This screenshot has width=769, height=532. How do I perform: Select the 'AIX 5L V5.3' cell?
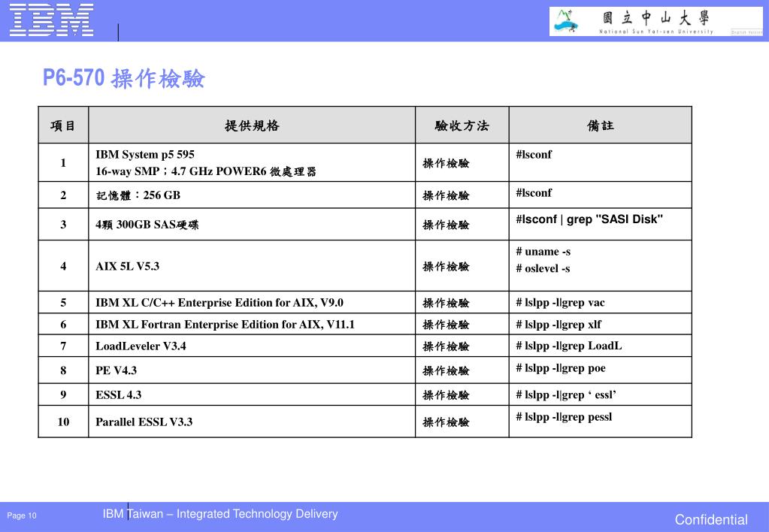[x=252, y=266]
